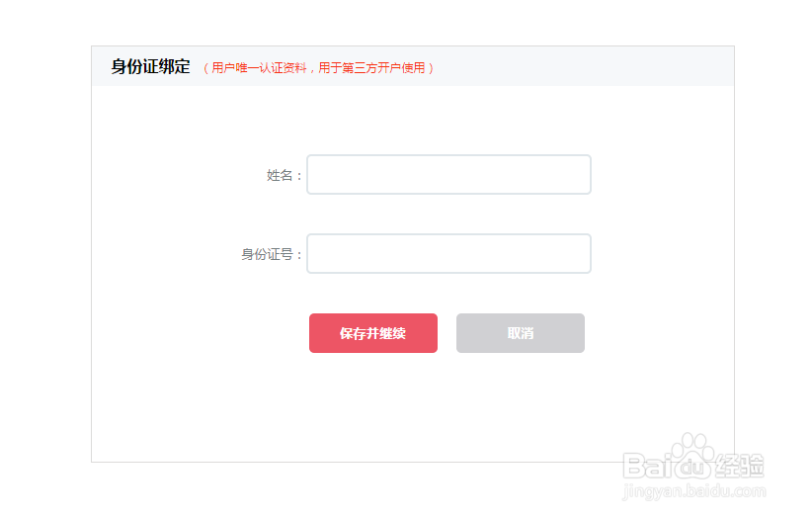Click the 身份证绑定 heading title
Viewport: 812px width, 520px height.
tap(150, 67)
